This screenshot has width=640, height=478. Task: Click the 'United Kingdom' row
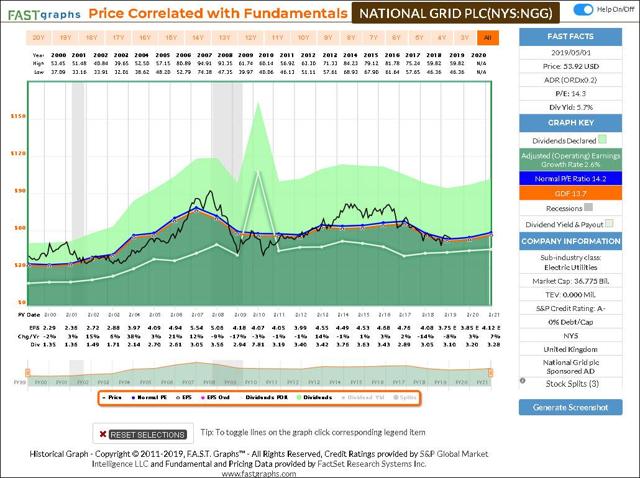coord(570,349)
